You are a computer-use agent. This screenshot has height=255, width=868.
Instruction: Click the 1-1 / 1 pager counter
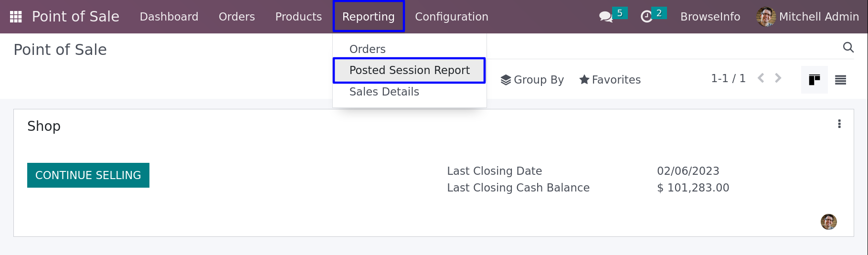click(728, 78)
